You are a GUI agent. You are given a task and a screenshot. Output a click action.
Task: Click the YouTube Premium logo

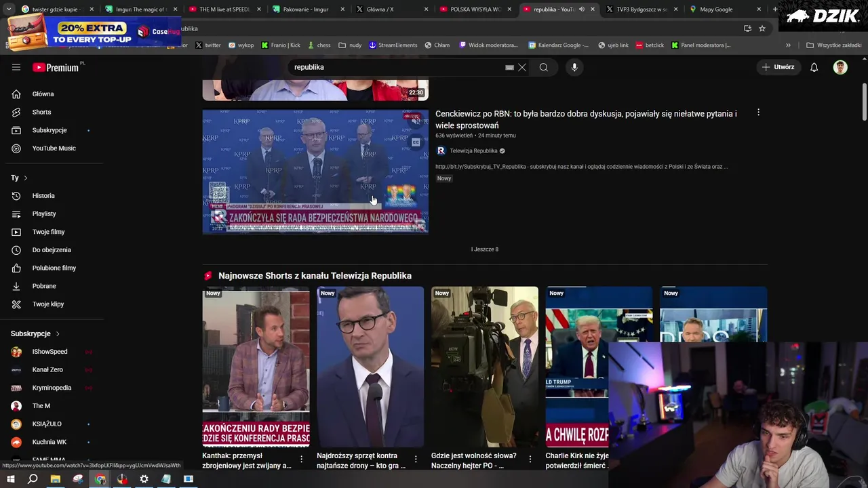point(56,67)
